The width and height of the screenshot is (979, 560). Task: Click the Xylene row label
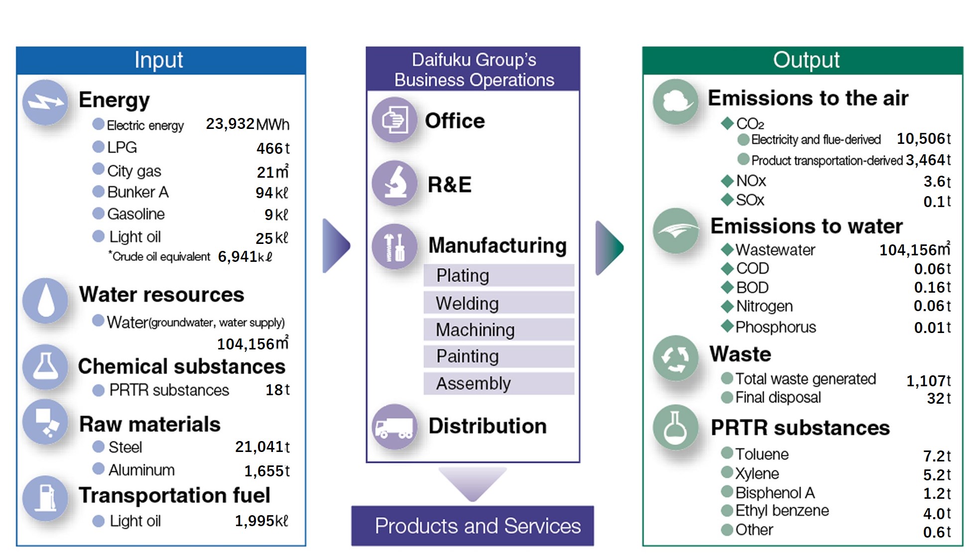coord(757,474)
